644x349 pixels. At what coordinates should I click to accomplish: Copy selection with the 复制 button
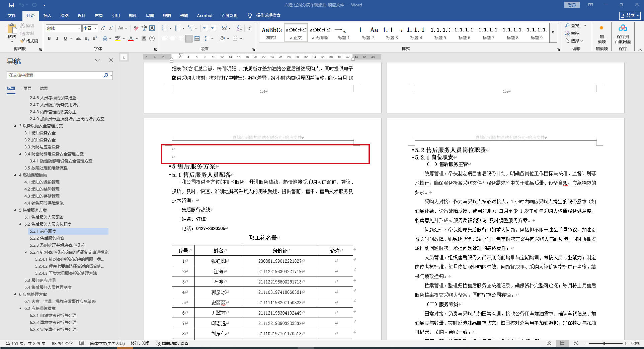coord(27,33)
